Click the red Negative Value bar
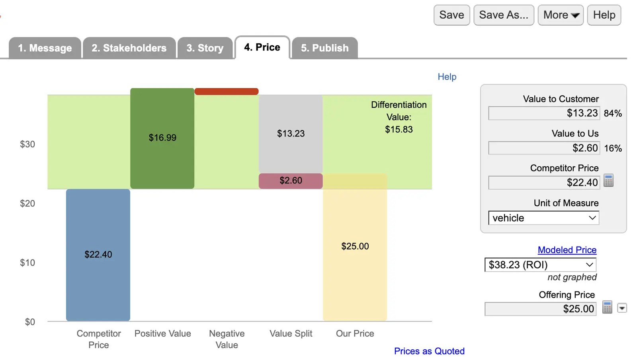 click(226, 91)
